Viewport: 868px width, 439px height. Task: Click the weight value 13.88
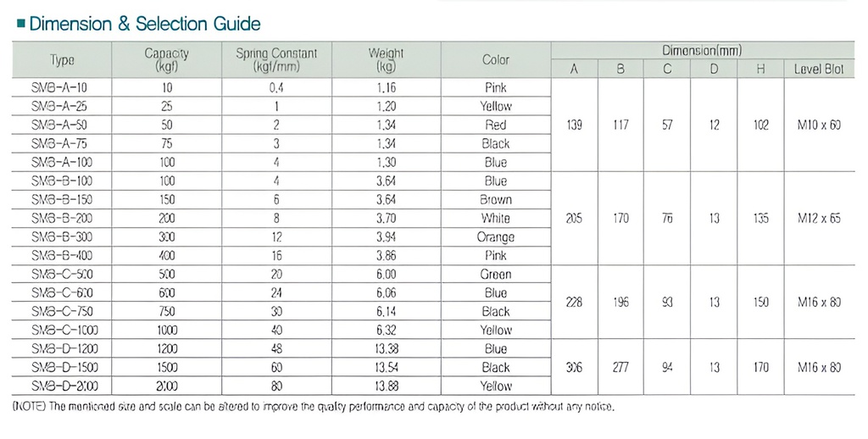(x=386, y=386)
